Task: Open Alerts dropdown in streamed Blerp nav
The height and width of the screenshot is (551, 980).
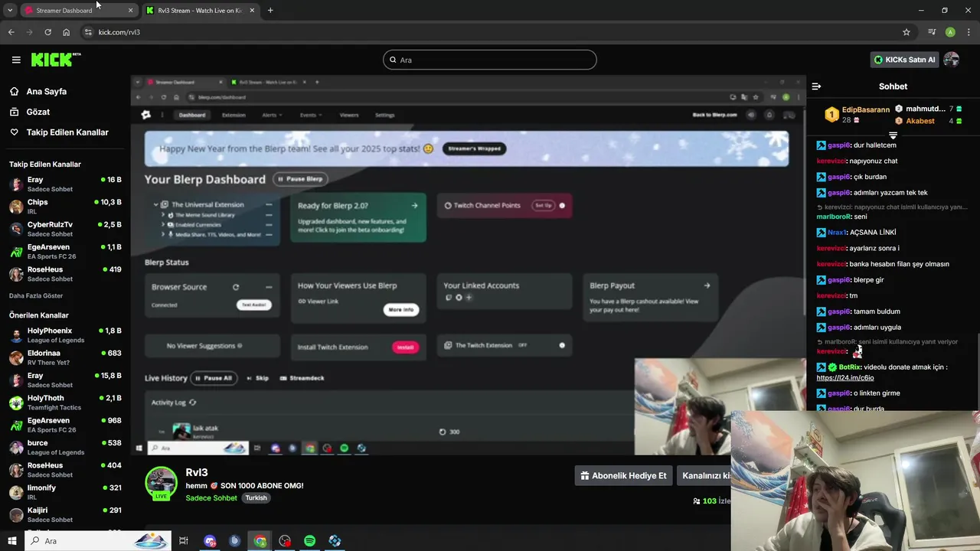Action: [x=272, y=115]
